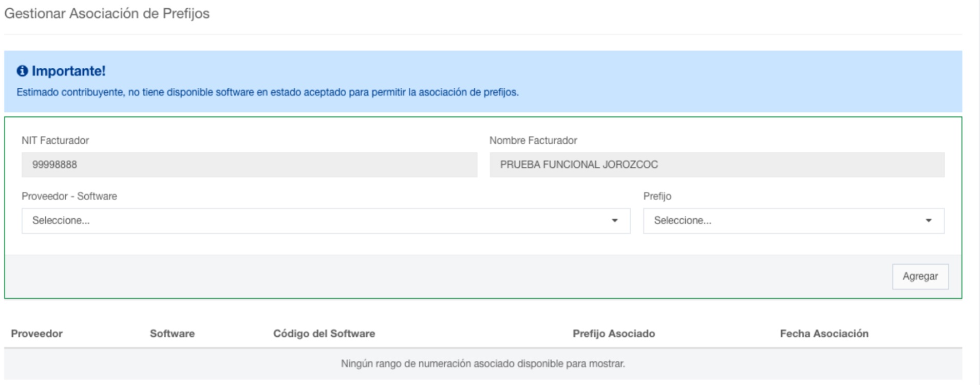Click the NIT Facturador field showing 99998888
The image size is (980, 385).
pos(249,165)
